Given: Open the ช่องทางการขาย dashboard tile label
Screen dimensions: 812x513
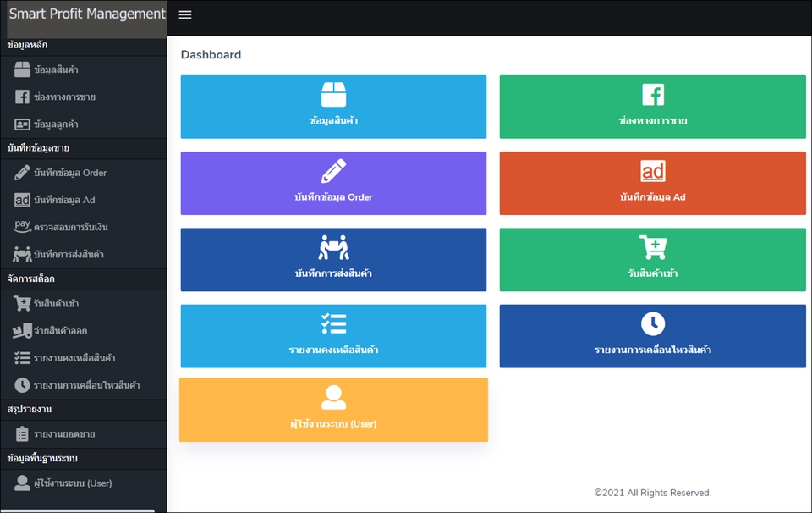Looking at the screenshot, I should pos(653,121).
